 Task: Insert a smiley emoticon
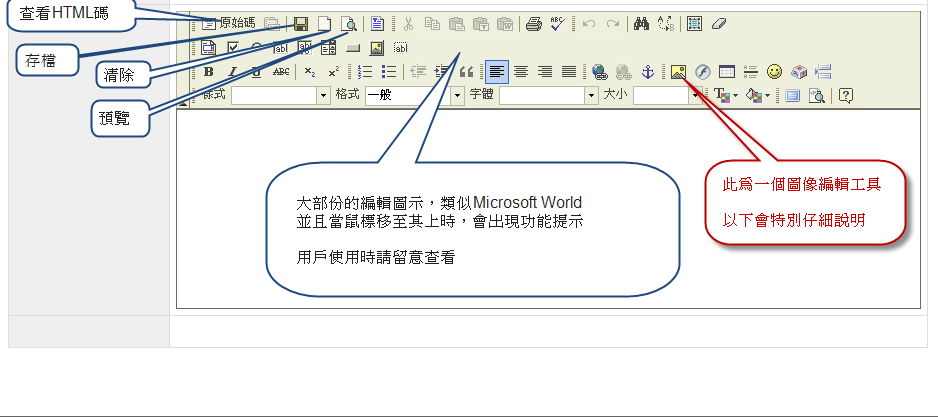[x=774, y=71]
